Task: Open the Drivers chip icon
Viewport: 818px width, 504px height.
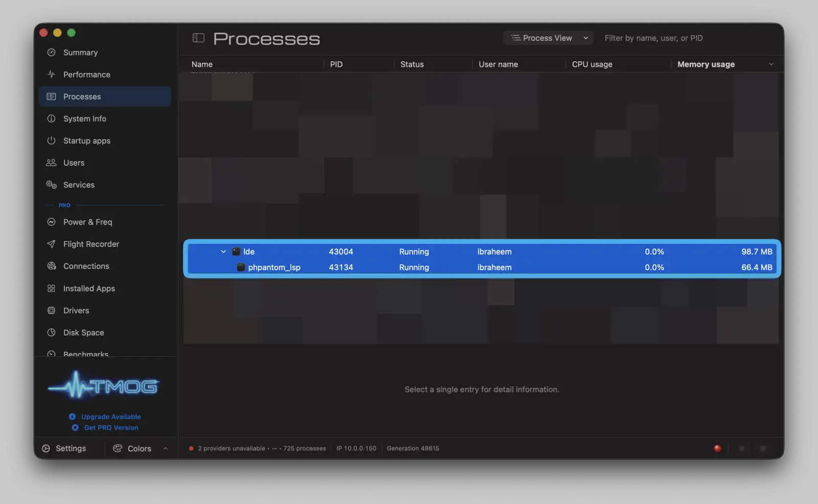Action: [51, 310]
